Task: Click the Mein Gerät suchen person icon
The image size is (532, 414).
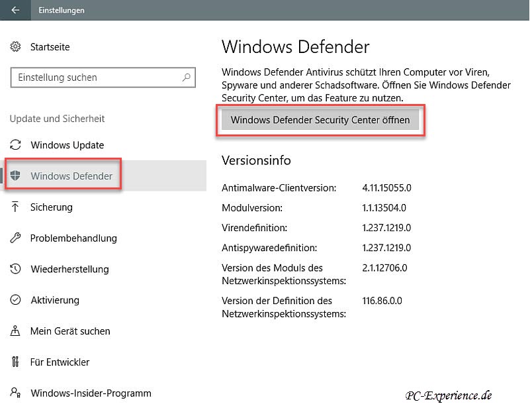Action: [15, 331]
